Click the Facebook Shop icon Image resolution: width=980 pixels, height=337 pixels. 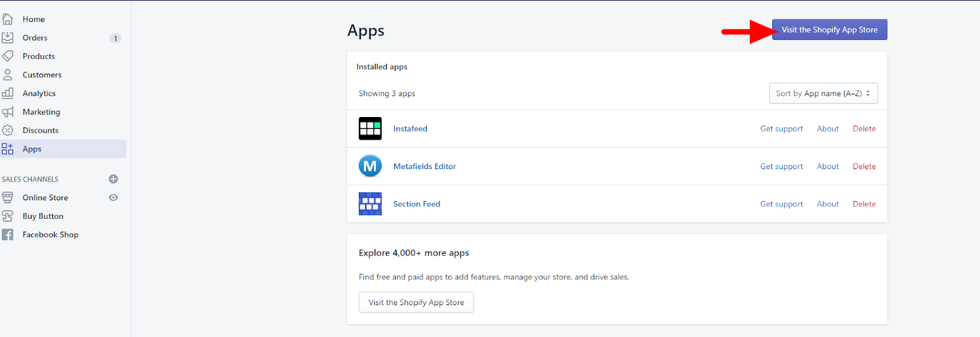pyautogui.click(x=7, y=235)
